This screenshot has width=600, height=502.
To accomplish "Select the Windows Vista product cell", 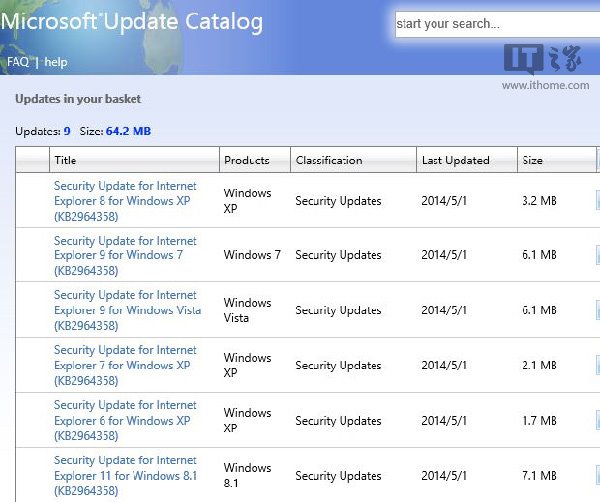I will [248, 310].
